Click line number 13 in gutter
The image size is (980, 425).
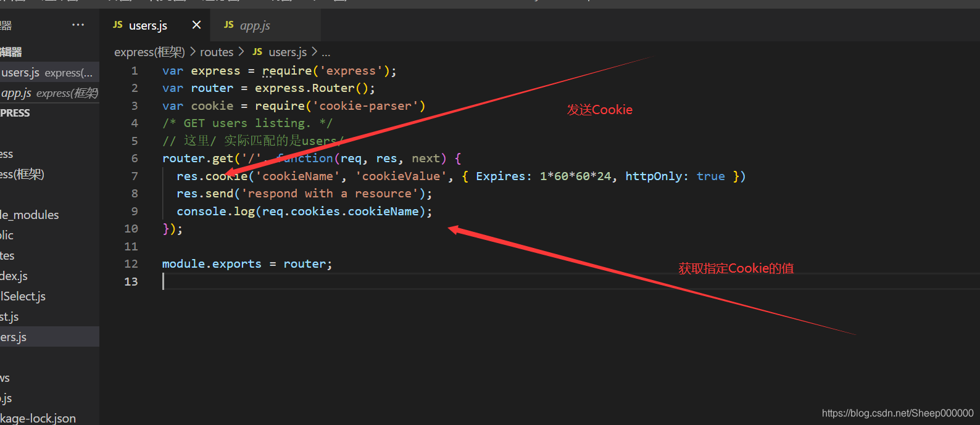(131, 281)
